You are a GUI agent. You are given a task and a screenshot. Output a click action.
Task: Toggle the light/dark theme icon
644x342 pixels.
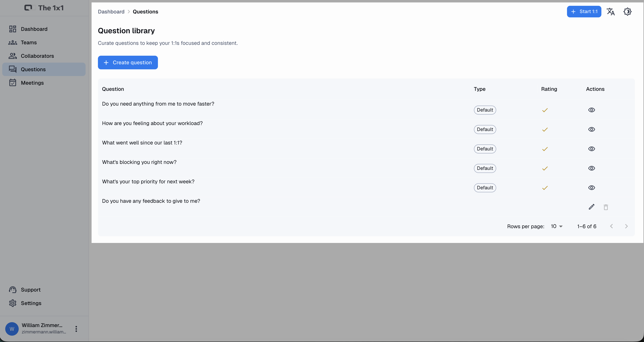[627, 12]
